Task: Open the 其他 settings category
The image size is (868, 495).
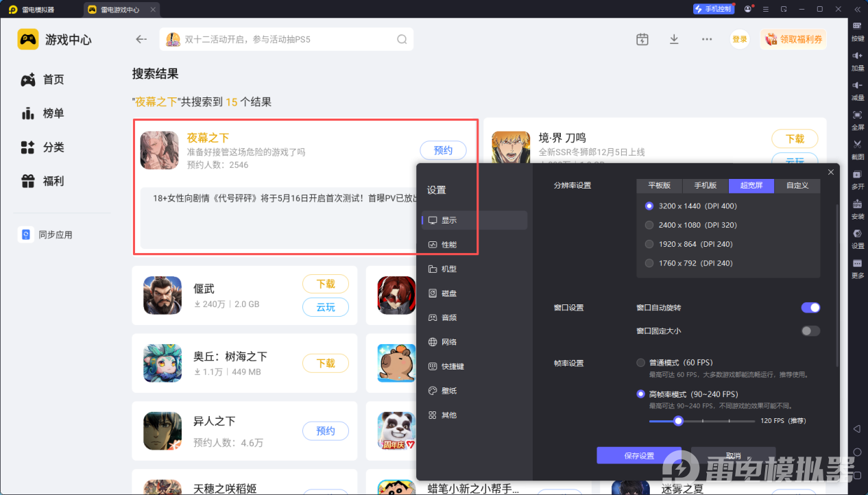Action: coord(474,415)
